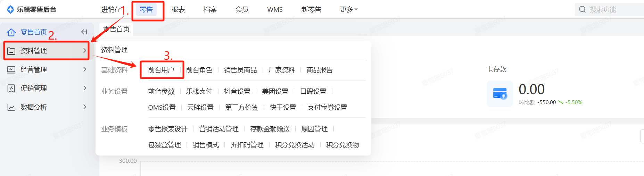Click the 数据分析 chart icon
Viewport: 644px width, 176px height.
11,107
